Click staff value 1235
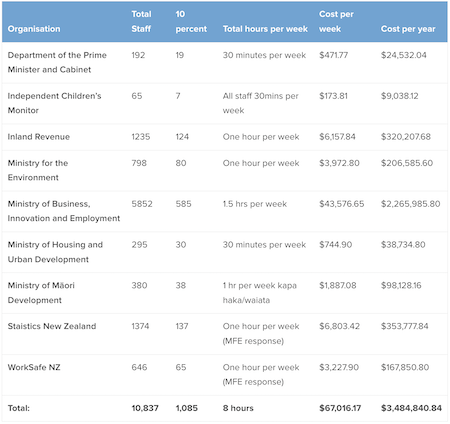This screenshot has width=450, height=424. point(141,137)
